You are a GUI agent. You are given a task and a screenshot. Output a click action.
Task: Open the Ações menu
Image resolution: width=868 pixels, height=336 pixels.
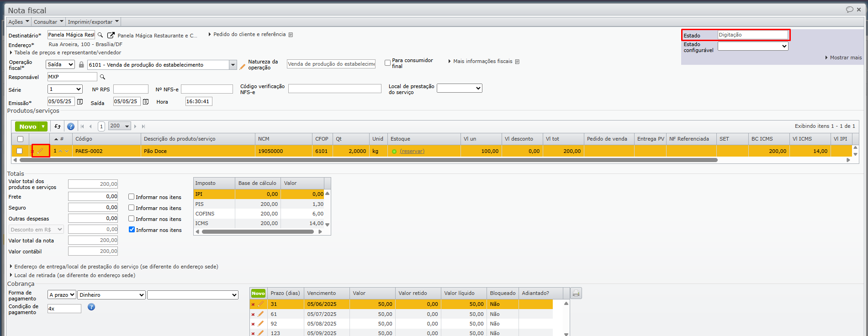[x=18, y=22]
